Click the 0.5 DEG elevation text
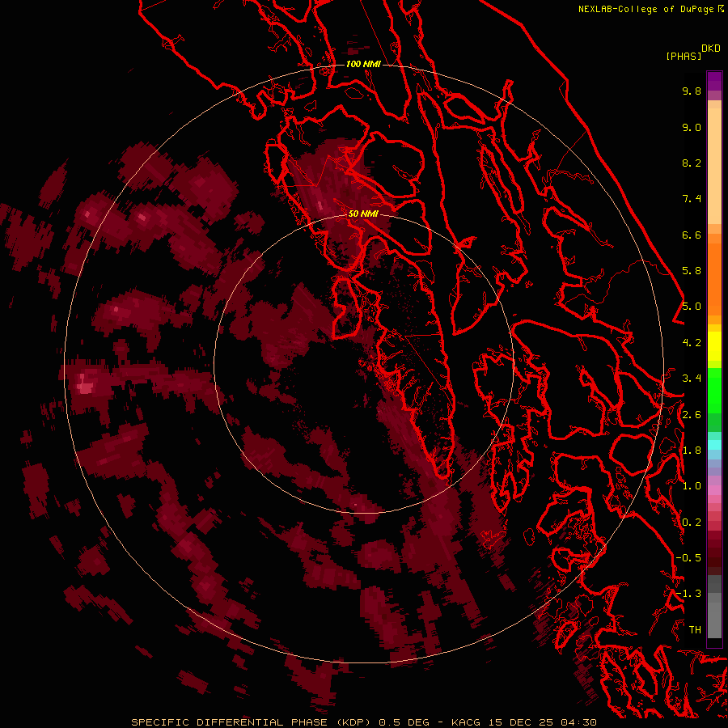The width and height of the screenshot is (728, 728). click(x=403, y=722)
